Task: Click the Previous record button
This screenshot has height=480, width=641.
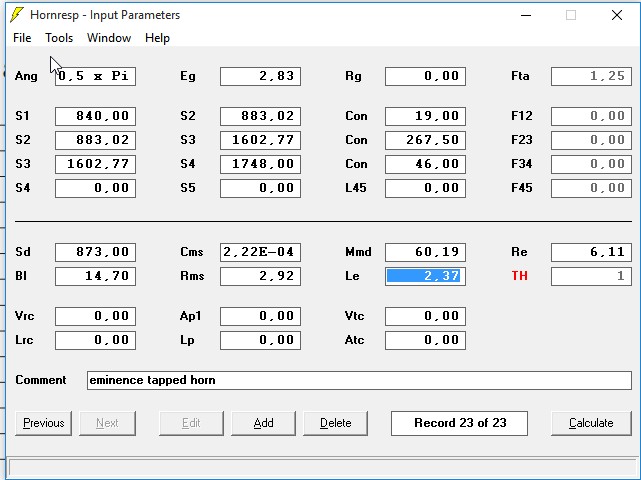Action: (43, 423)
